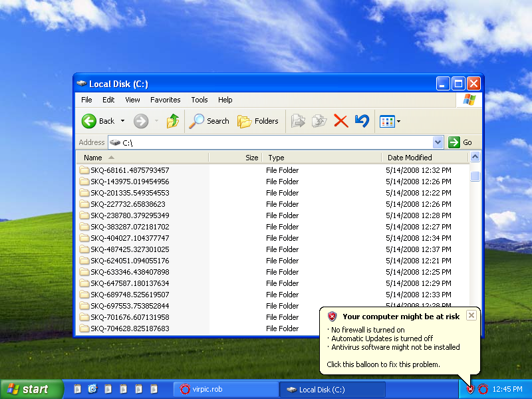Open the Tools menu
The image size is (532, 399).
(x=199, y=100)
